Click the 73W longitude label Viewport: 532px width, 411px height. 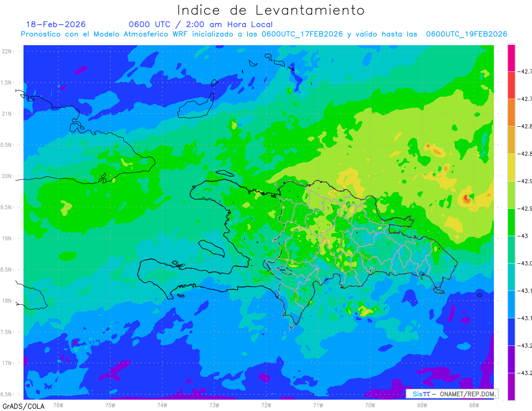pyautogui.click(x=214, y=405)
